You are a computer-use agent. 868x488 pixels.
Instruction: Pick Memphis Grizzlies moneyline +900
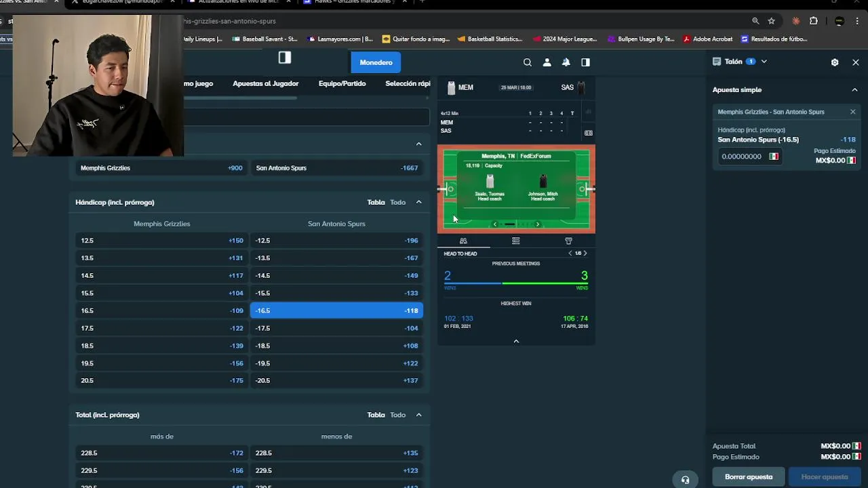pyautogui.click(x=162, y=168)
